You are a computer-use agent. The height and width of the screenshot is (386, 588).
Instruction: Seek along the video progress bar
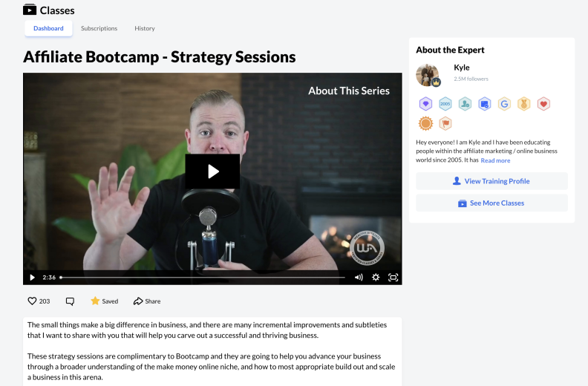(x=203, y=278)
